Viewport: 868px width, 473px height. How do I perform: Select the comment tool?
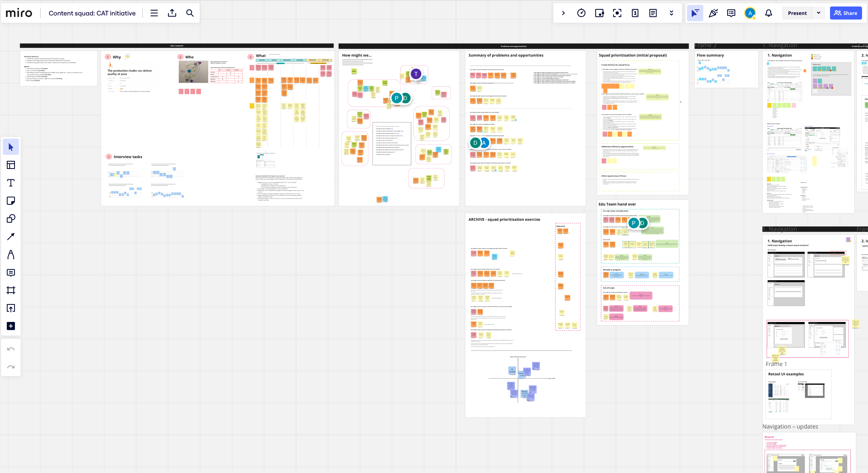pos(11,272)
